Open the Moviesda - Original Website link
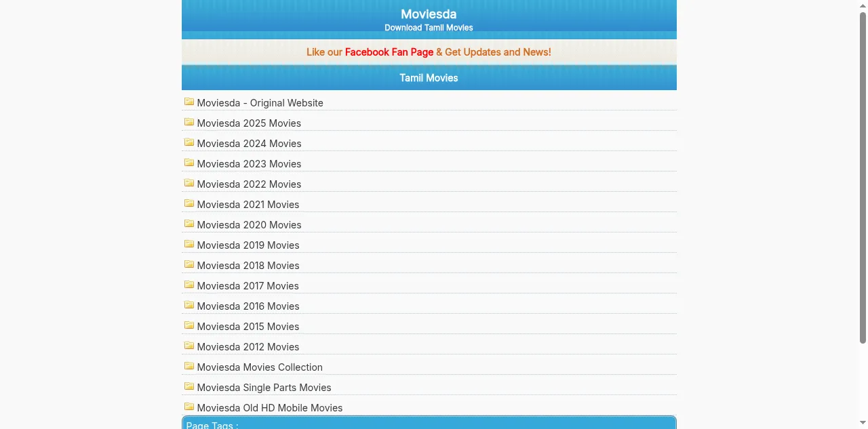 point(260,103)
